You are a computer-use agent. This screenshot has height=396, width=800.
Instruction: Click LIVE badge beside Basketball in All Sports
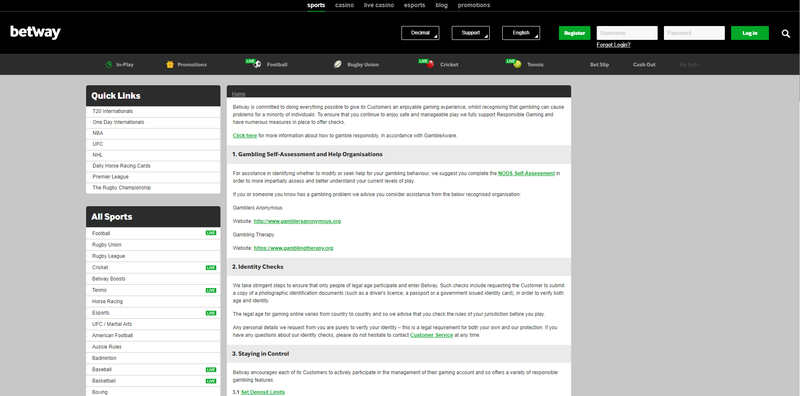click(x=211, y=381)
